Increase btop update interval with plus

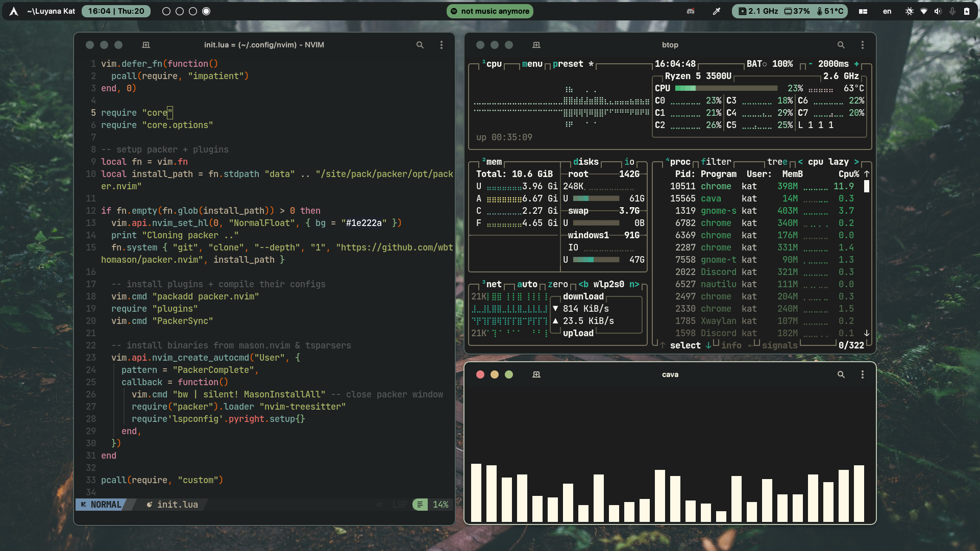(856, 64)
